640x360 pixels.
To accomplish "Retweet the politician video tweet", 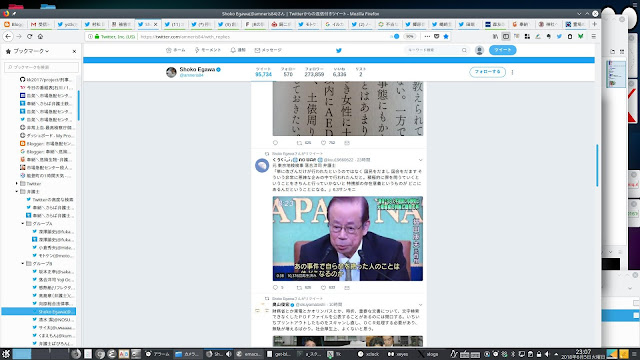I will coord(303,287).
